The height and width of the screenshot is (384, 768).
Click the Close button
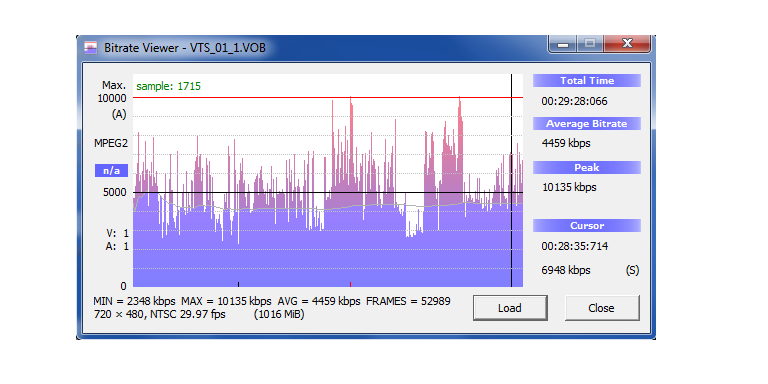pos(602,308)
